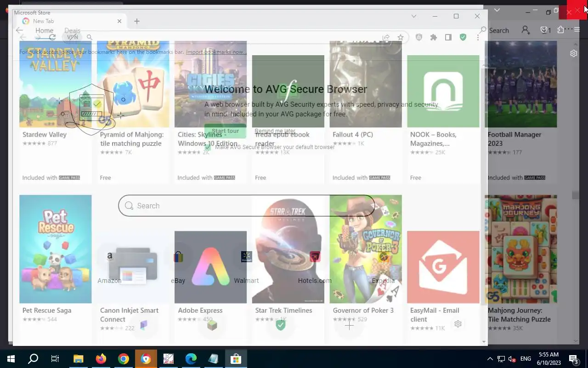Viewport: 588px width, 368px height.
Task: Click the Microsoft Store vertical scrollbar thumb
Action: click(x=575, y=195)
